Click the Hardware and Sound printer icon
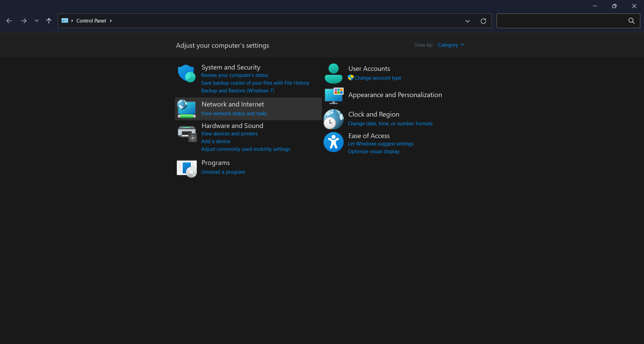Viewport: 644px width, 344px height. pyautogui.click(x=186, y=133)
